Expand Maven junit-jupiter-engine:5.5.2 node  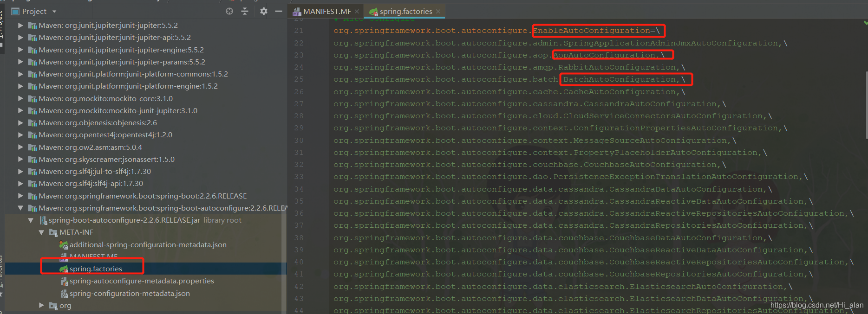tap(20, 50)
